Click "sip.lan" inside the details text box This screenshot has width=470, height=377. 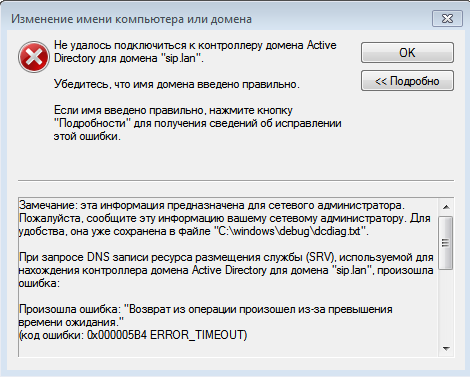pyautogui.click(x=352, y=270)
